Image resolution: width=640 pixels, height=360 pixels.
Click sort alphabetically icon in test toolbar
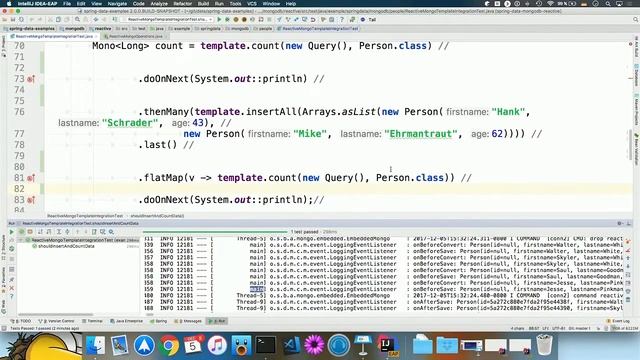pos(40,232)
